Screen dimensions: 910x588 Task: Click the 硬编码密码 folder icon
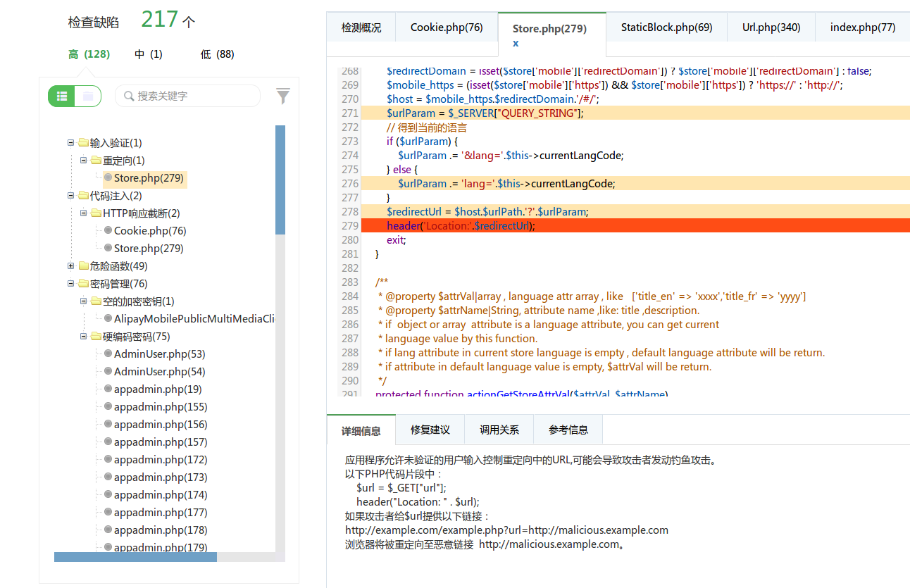click(x=96, y=337)
